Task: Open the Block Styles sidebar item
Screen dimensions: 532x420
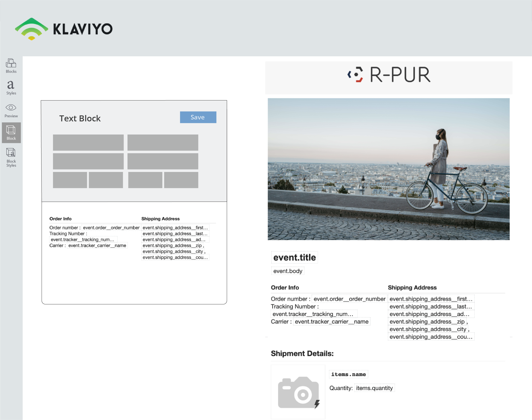Action: click(x=11, y=157)
